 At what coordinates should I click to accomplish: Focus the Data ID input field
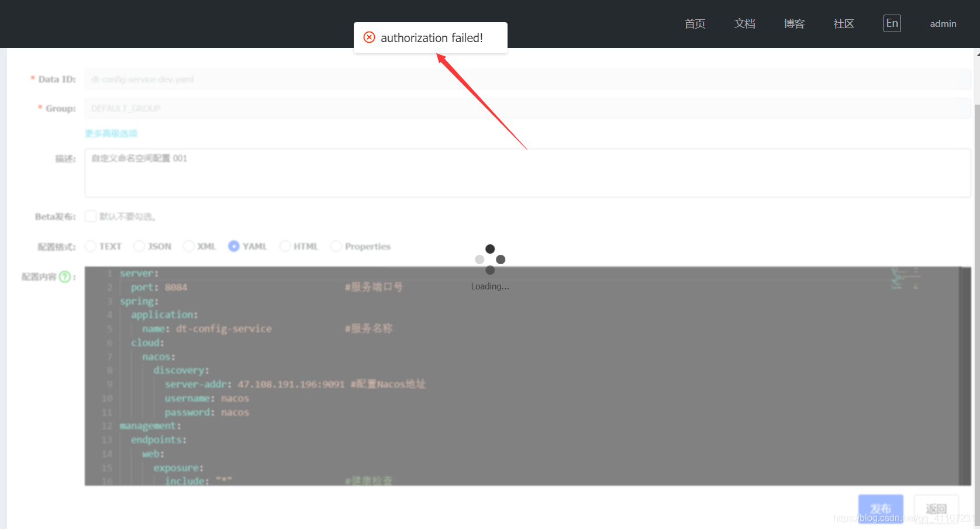(x=527, y=79)
